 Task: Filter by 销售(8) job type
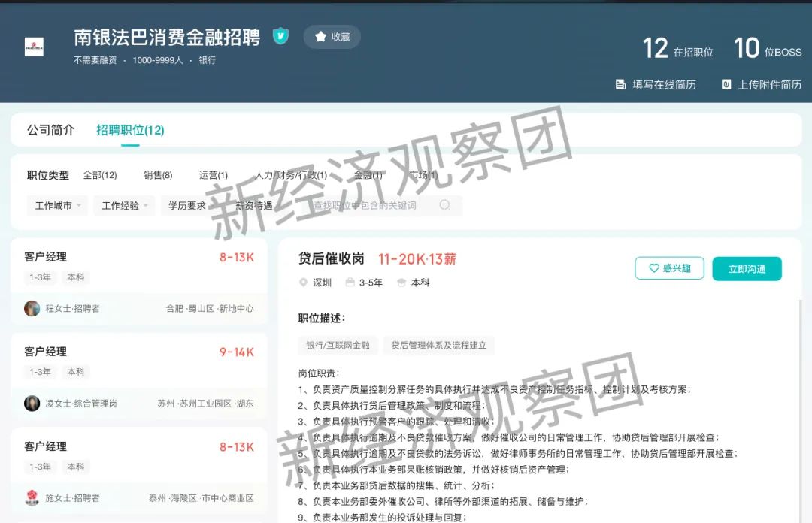pos(158,175)
